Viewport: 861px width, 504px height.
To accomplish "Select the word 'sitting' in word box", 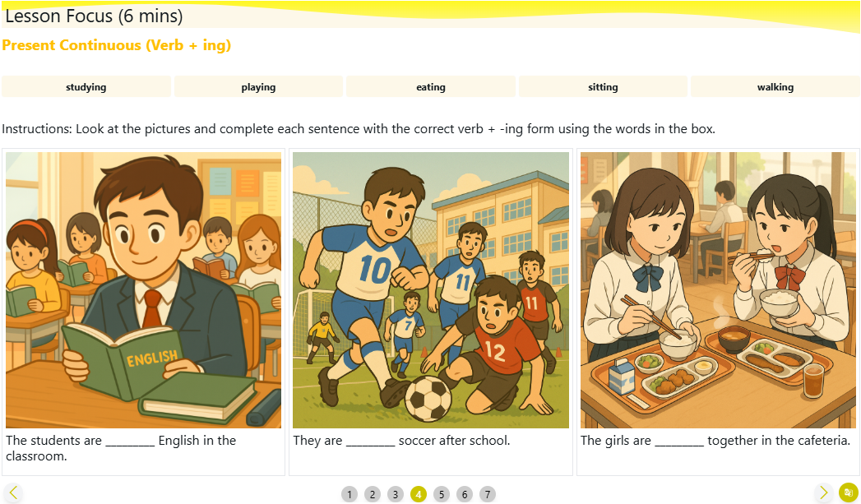I will click(x=603, y=87).
